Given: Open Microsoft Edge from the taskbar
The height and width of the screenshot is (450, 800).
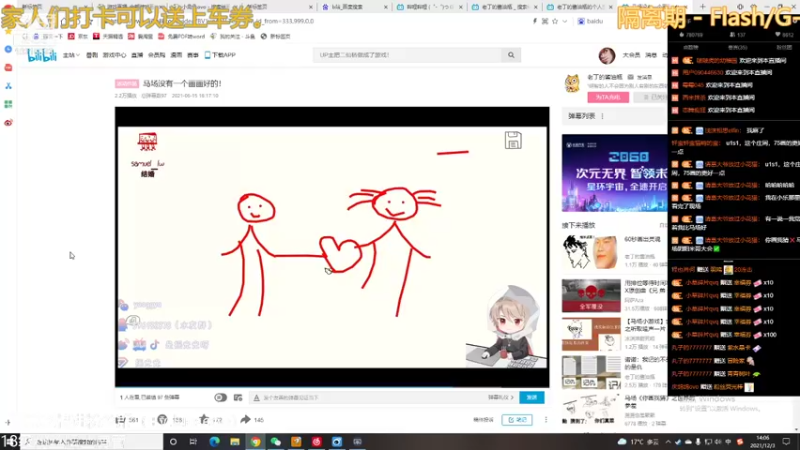Looking at the screenshot, I should tap(214, 442).
